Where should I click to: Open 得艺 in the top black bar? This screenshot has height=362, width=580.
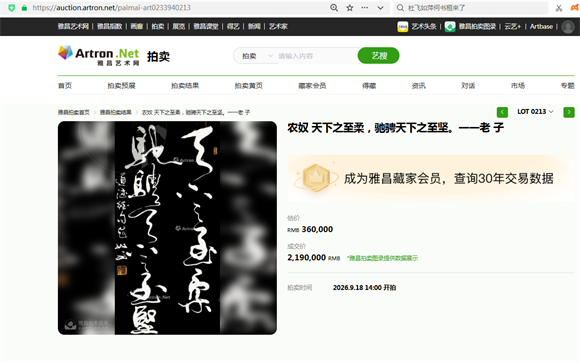tap(233, 26)
